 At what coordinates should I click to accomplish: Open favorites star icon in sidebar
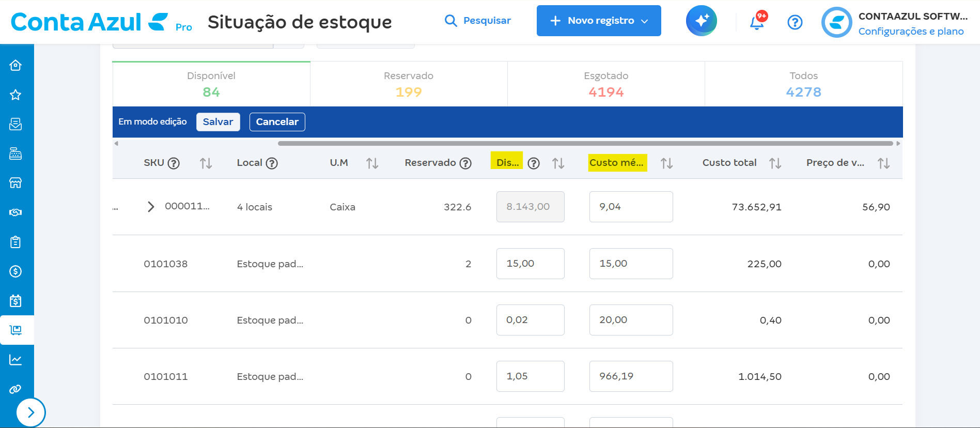tap(15, 95)
